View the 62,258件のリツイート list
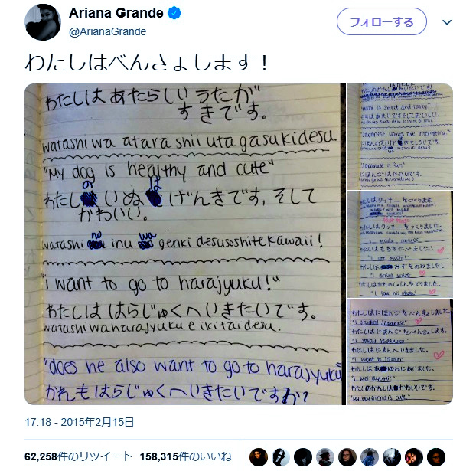 click(x=78, y=456)
